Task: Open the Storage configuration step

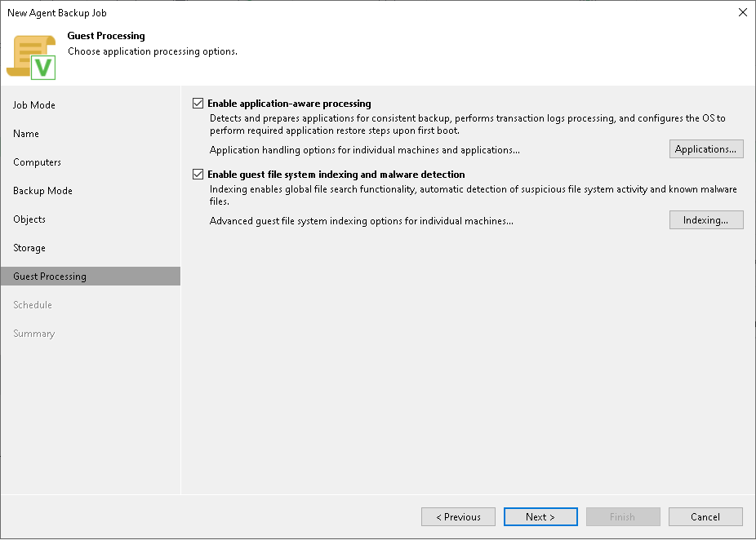Action: click(29, 247)
